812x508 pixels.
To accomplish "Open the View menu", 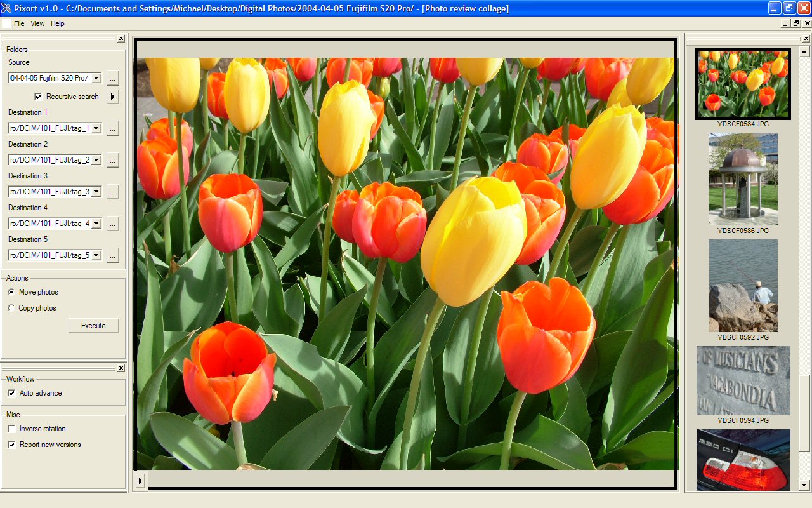I will point(37,23).
